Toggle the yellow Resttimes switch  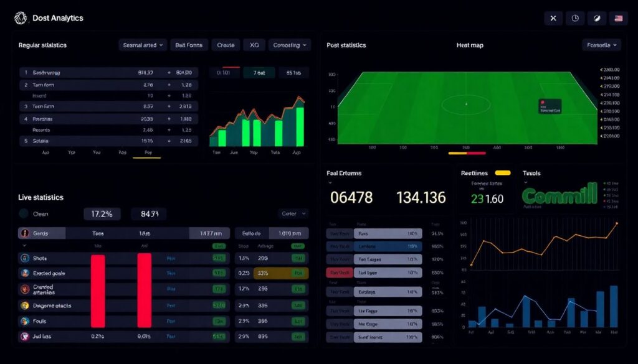(502, 173)
